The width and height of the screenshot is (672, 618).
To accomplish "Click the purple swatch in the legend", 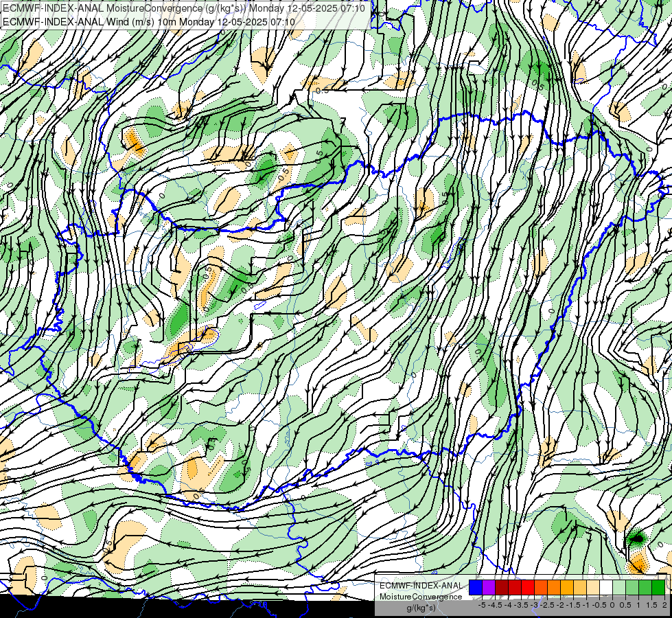I will click(489, 587).
